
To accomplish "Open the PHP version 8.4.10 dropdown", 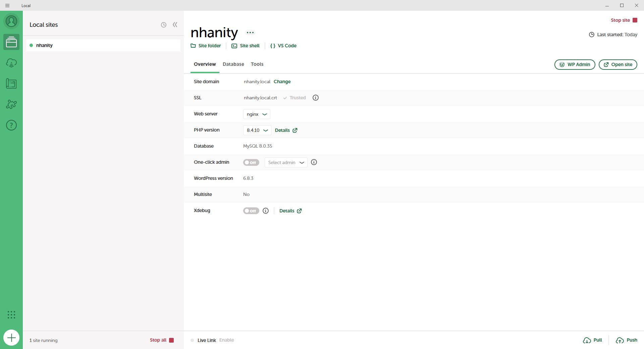I will 257,130.
